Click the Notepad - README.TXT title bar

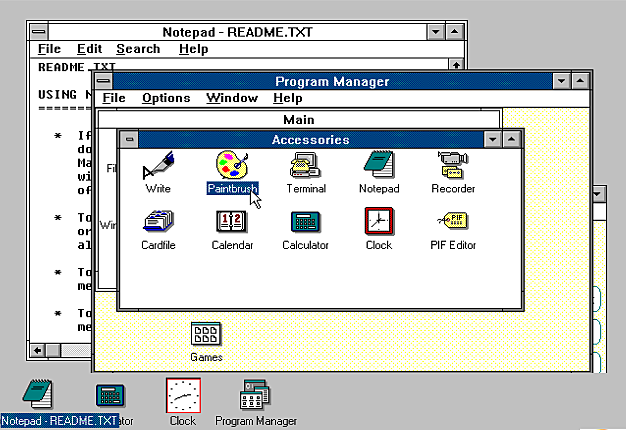click(237, 32)
